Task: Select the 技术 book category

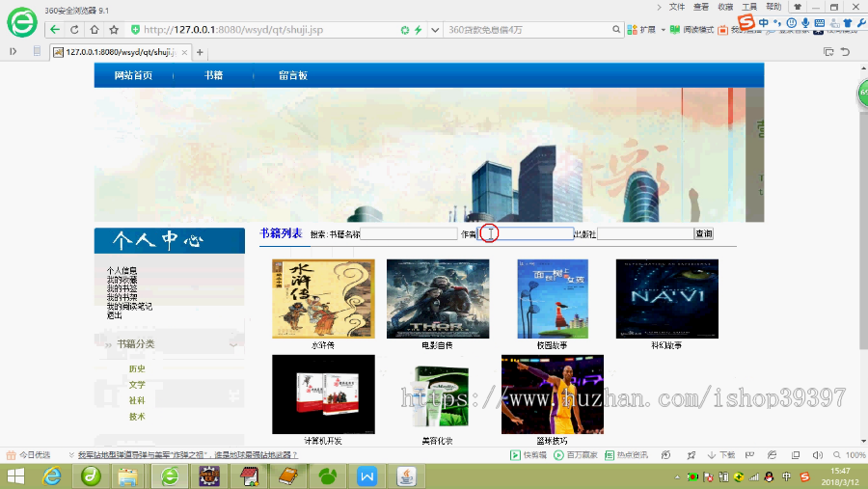Action: coord(137,417)
